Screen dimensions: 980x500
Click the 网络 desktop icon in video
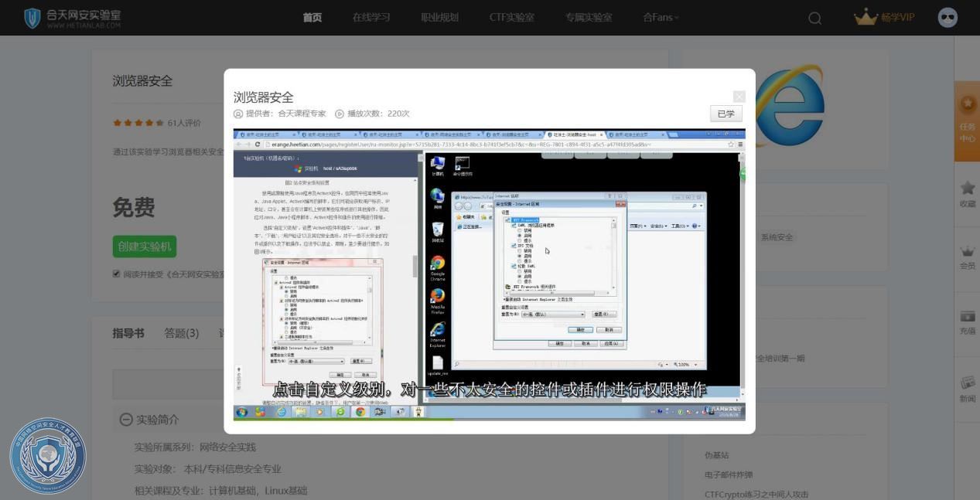coord(438,198)
